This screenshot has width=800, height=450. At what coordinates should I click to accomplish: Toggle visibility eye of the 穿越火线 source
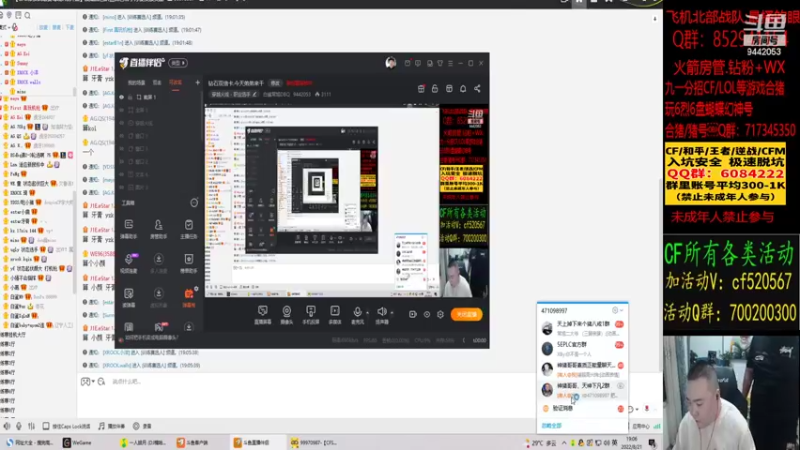coord(121,123)
